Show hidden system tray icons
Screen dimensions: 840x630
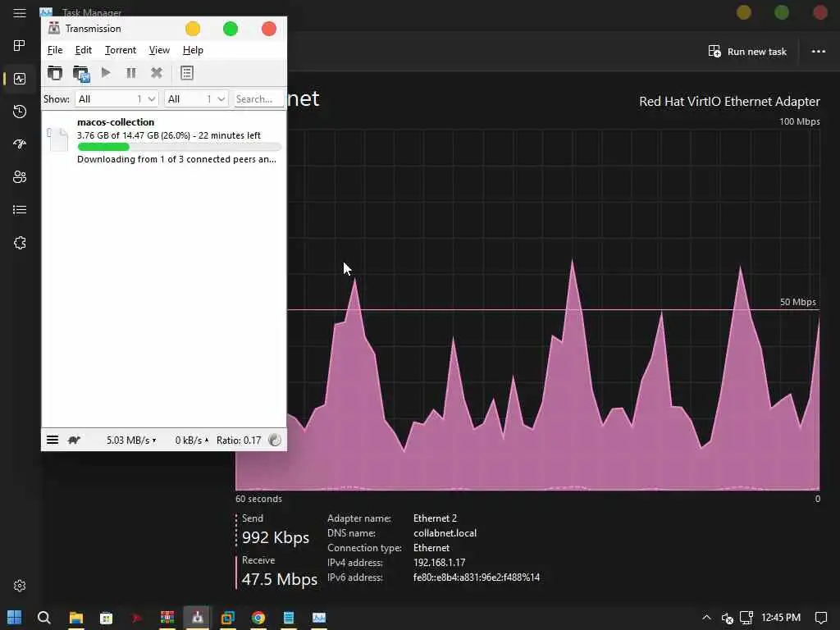point(706,618)
